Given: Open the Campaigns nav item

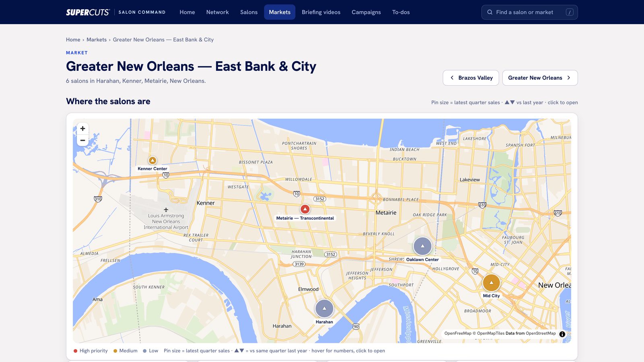Looking at the screenshot, I should coord(366,12).
